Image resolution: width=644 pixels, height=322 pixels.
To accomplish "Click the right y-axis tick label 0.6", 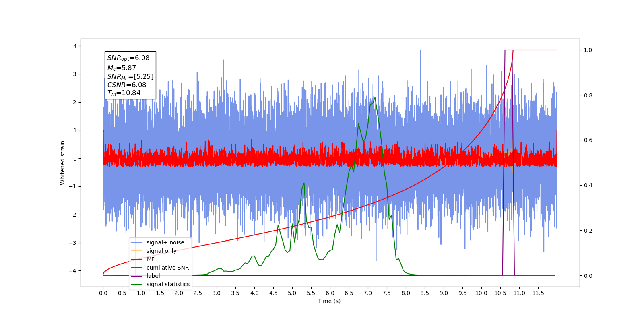I will [588, 140].
